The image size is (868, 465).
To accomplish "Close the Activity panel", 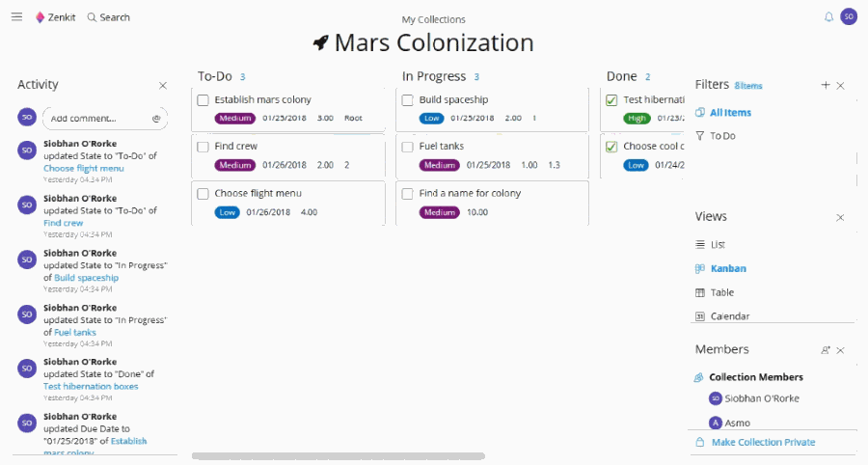I will [163, 85].
